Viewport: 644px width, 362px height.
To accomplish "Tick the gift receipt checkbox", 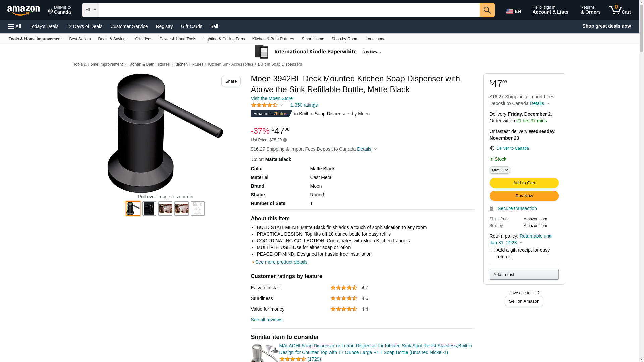I will [x=493, y=250].
